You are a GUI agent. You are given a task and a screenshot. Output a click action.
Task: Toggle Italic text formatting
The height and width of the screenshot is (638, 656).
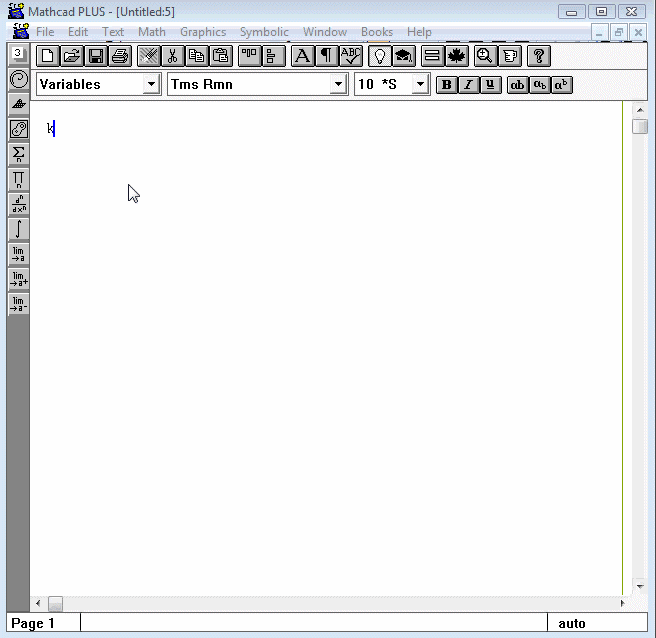(x=468, y=85)
